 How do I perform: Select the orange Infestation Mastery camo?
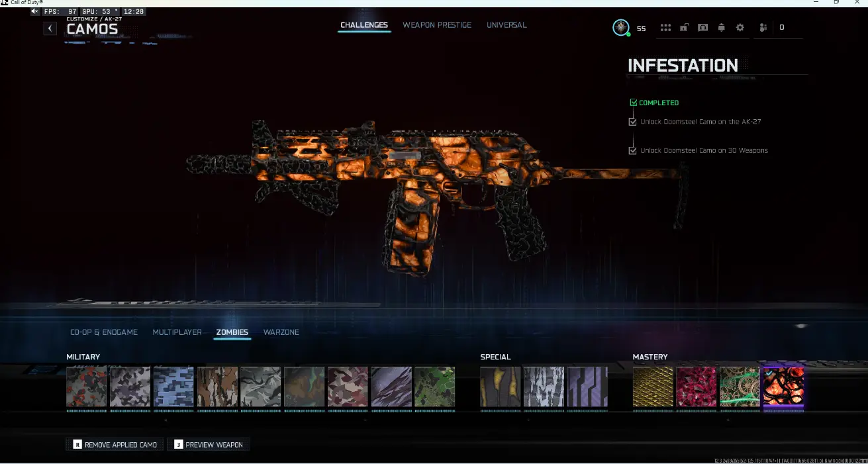[x=784, y=387]
